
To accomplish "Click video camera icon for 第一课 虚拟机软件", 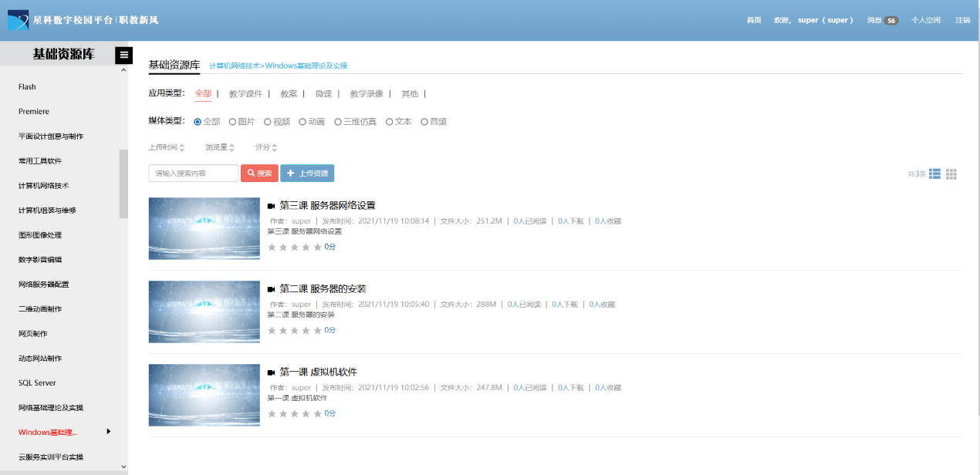I will (271, 372).
